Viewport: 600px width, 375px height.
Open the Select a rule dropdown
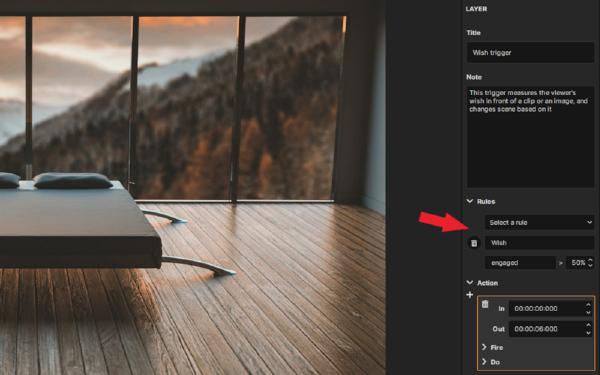click(x=540, y=222)
